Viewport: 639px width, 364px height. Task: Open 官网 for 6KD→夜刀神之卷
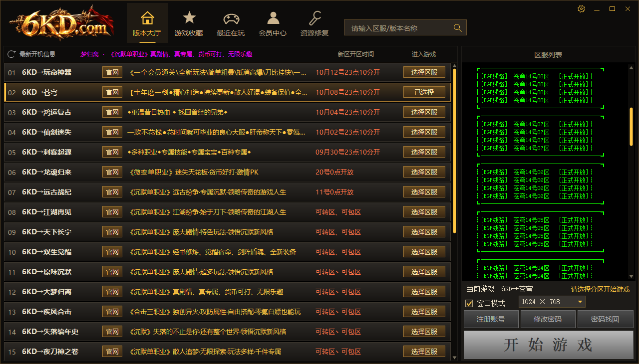pos(112,352)
